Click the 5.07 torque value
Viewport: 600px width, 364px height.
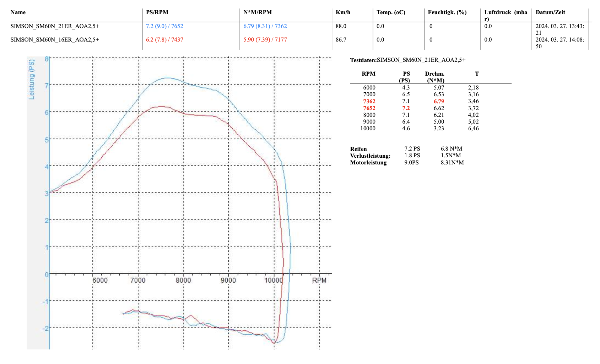[439, 88]
